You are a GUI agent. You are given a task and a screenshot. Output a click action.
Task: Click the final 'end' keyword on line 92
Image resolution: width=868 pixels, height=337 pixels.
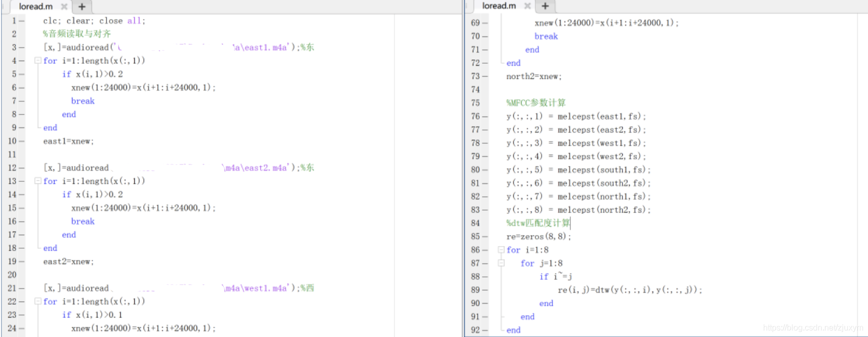[513, 330]
